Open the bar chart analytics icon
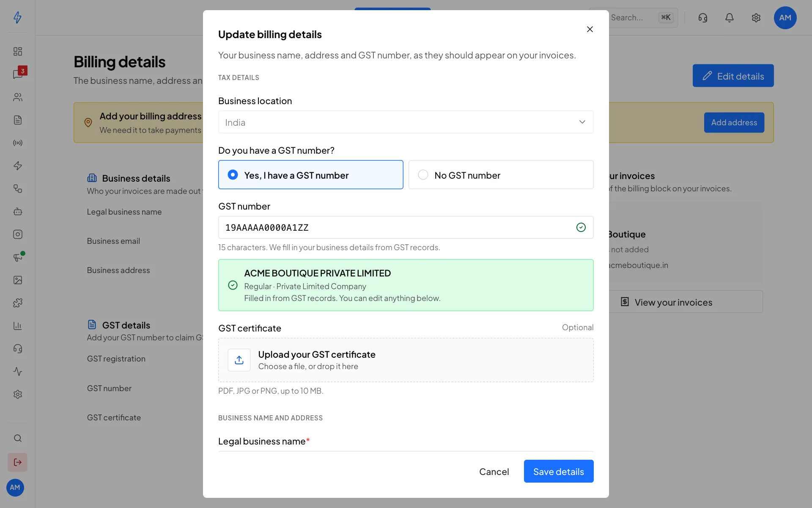812x508 pixels. [x=17, y=326]
